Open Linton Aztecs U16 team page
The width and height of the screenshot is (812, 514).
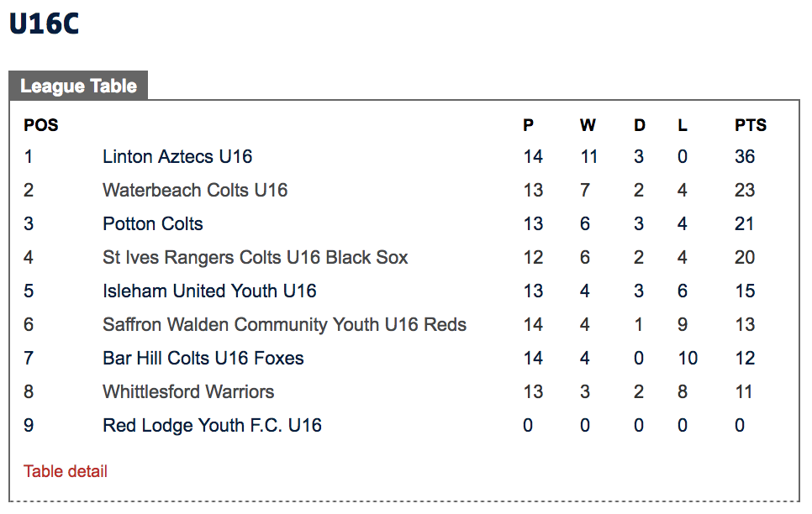coord(177,156)
